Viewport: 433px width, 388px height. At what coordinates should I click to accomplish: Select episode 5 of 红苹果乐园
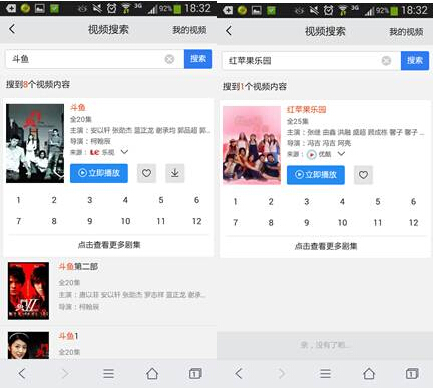coord(378,202)
